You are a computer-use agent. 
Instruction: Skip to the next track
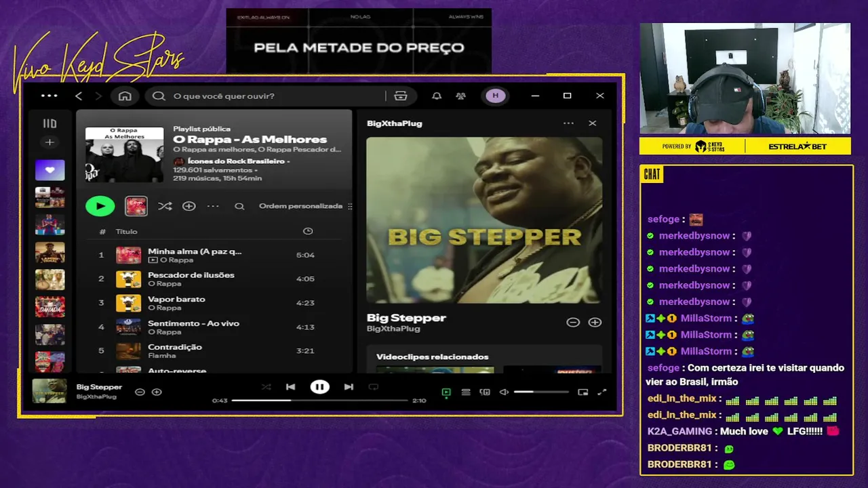[x=349, y=387]
